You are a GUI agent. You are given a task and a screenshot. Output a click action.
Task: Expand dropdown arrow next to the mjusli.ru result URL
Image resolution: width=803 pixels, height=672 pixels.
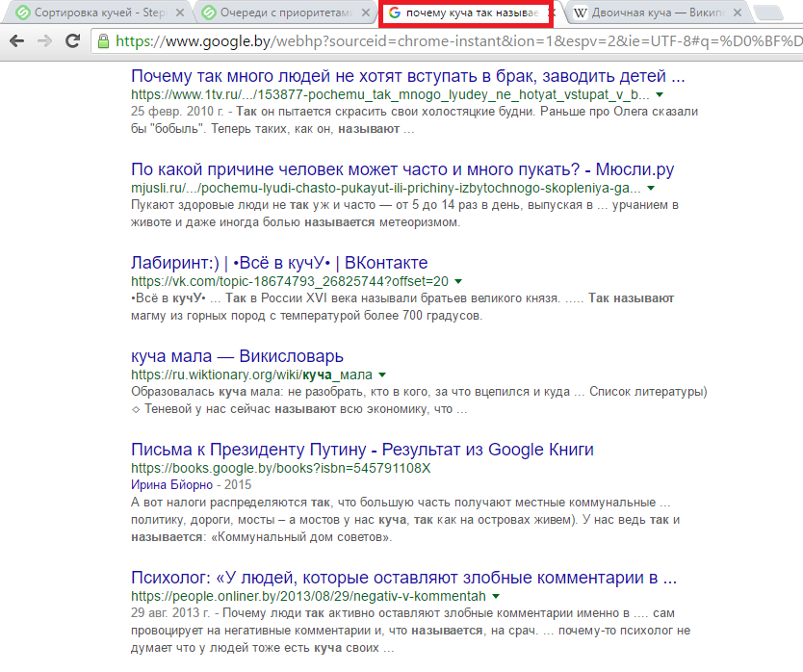pyautogui.click(x=651, y=189)
